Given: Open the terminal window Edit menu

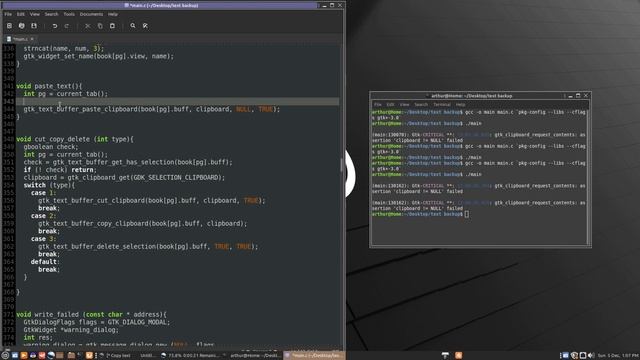Looking at the screenshot, I should tap(391, 105).
